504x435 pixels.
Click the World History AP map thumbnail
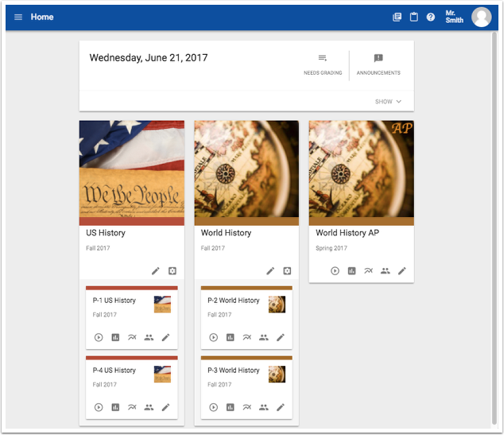tap(361, 169)
